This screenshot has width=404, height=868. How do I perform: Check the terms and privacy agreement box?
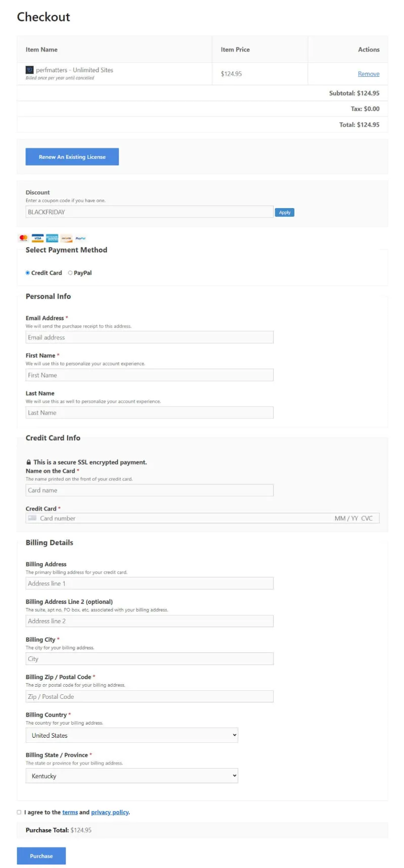tap(19, 812)
